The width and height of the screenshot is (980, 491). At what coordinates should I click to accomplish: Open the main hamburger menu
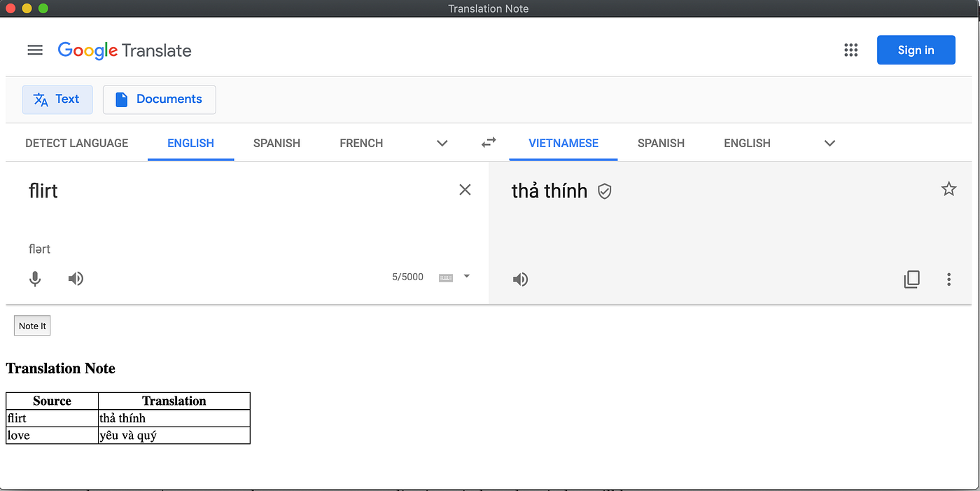[35, 50]
